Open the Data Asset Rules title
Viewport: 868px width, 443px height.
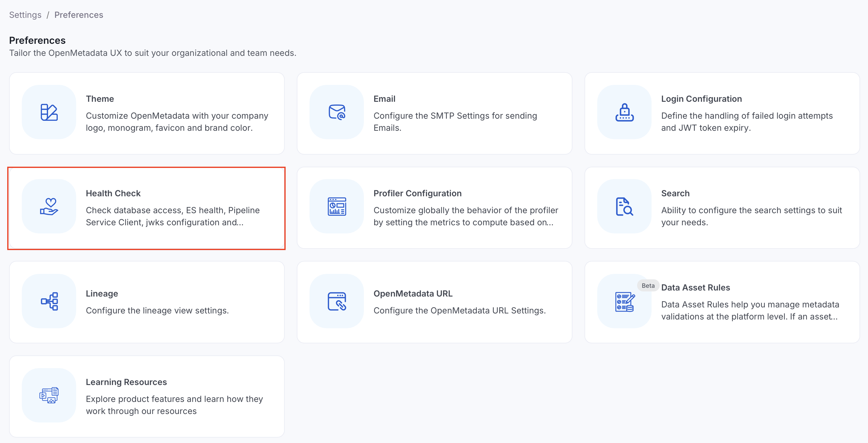click(695, 287)
